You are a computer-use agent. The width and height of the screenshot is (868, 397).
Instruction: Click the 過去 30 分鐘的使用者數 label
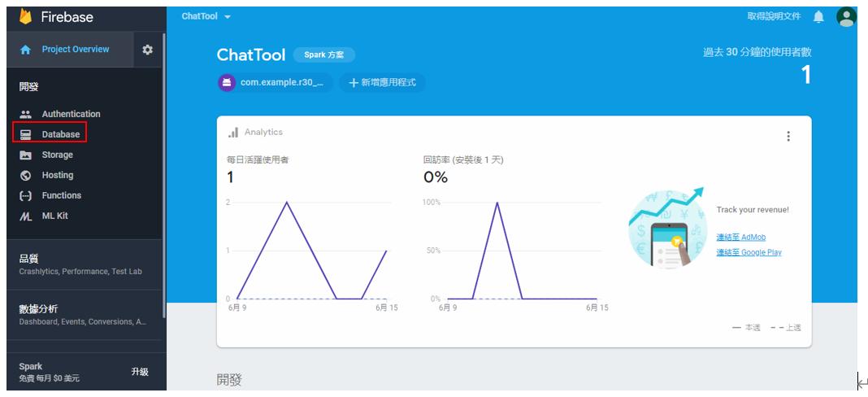tap(757, 52)
